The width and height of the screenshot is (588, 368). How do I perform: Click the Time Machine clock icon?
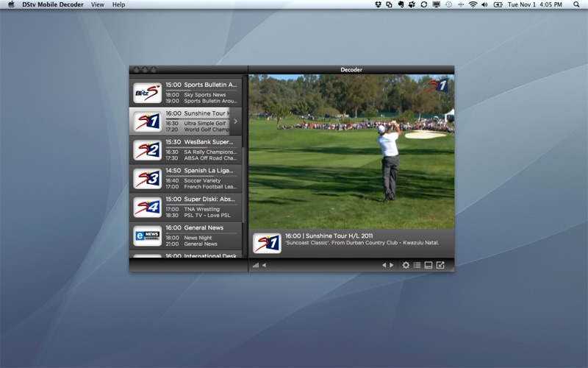click(x=448, y=4)
